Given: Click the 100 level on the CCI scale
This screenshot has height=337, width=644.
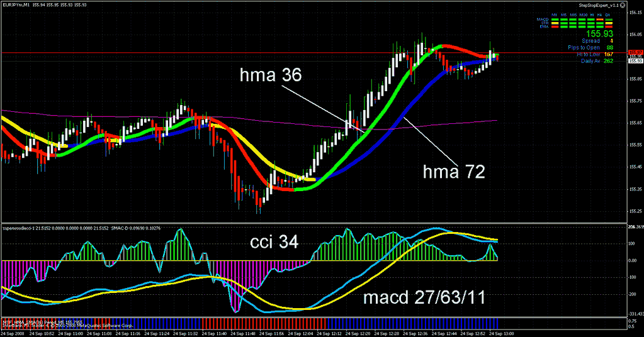Looking at the screenshot, I should click(x=631, y=243).
